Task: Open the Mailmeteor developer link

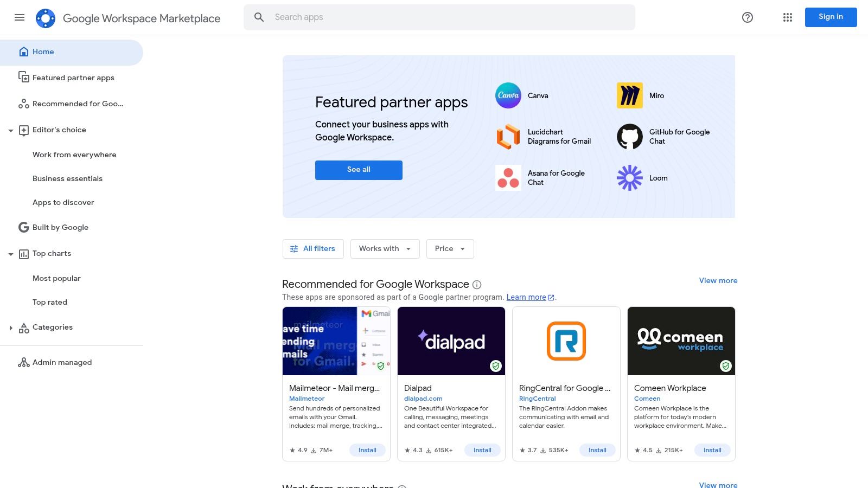Action: 307,399
